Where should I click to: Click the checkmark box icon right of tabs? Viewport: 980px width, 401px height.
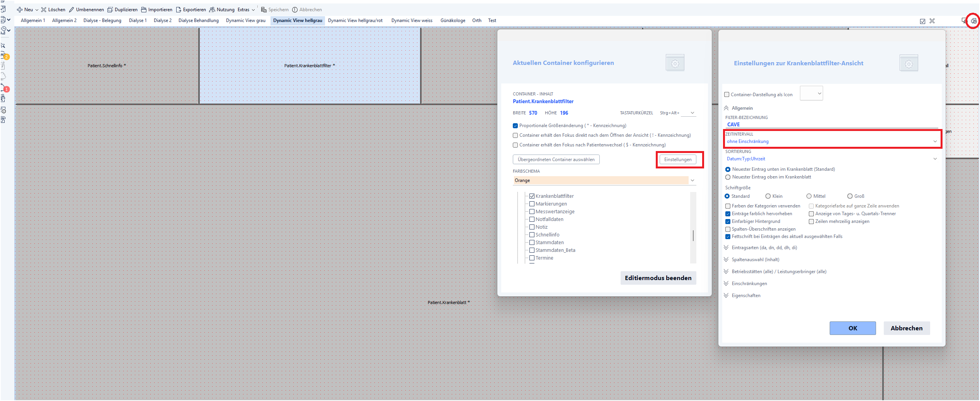[922, 21]
